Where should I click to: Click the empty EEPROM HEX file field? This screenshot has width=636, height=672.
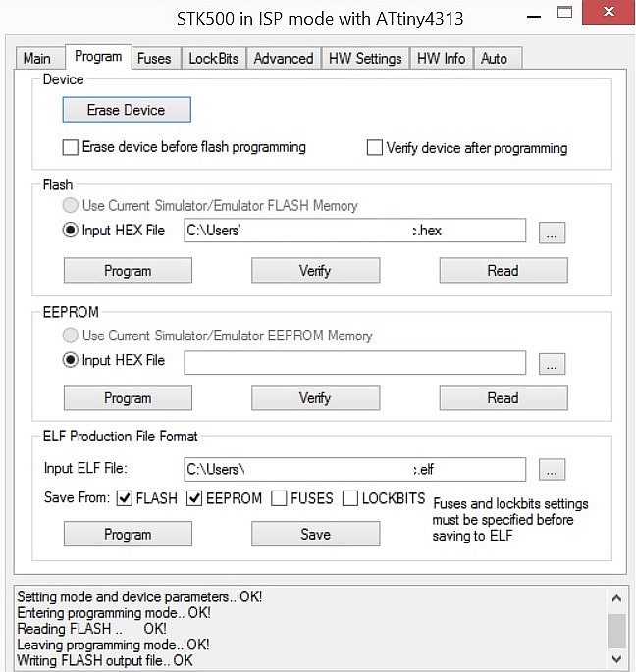[355, 363]
